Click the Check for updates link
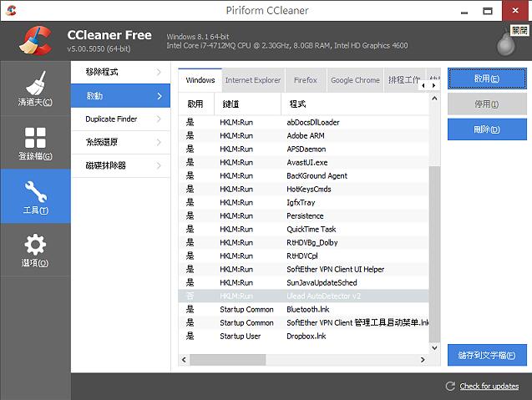 click(489, 386)
